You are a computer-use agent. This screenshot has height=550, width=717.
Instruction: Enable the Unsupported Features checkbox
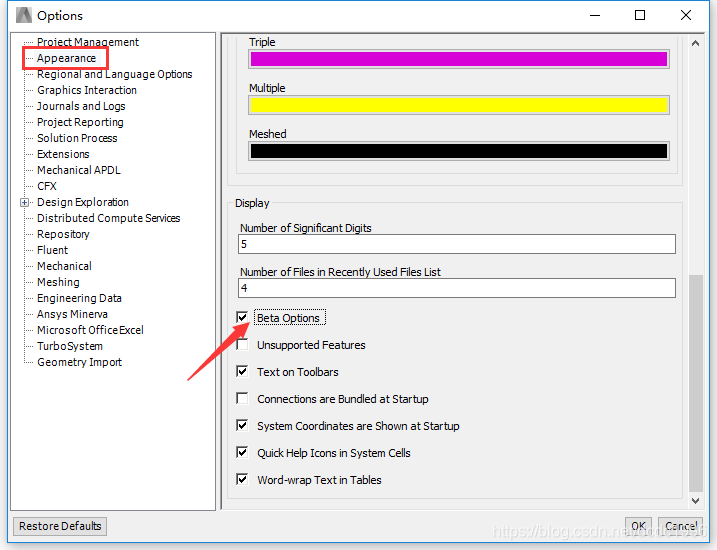(x=242, y=345)
